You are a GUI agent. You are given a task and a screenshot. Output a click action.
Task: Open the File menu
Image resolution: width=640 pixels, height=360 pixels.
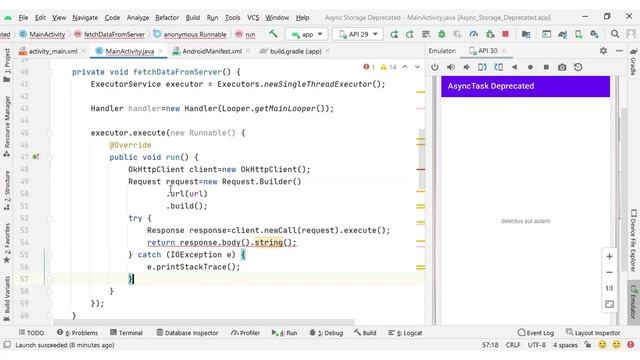click(23, 18)
